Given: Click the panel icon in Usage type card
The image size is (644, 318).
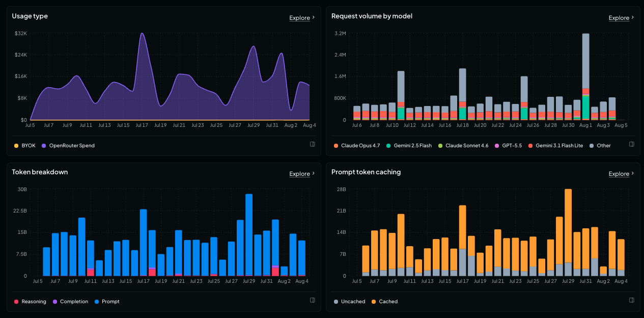Looking at the screenshot, I should (x=313, y=144).
